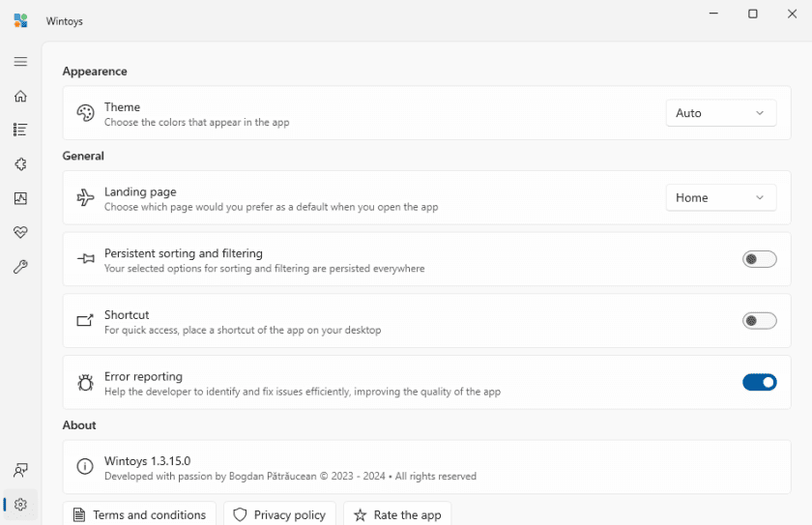Click the bug icon beside Error reporting
Screen dimensions: 812x525
(85, 382)
